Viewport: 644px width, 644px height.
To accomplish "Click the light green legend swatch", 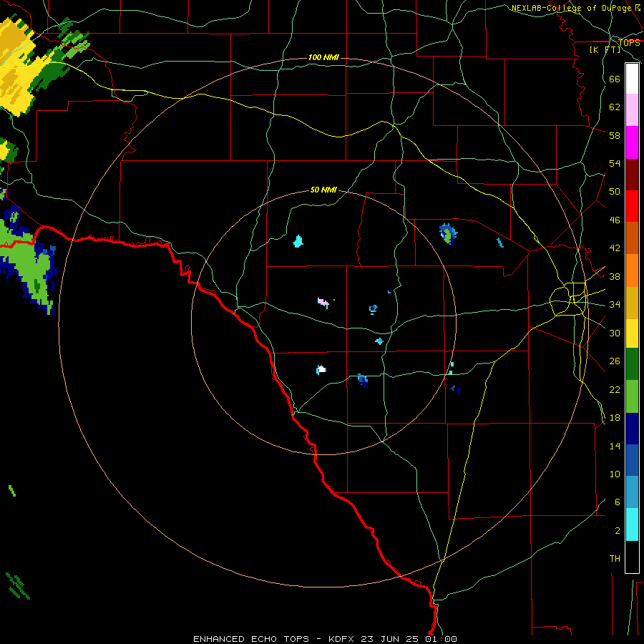I will click(632, 396).
